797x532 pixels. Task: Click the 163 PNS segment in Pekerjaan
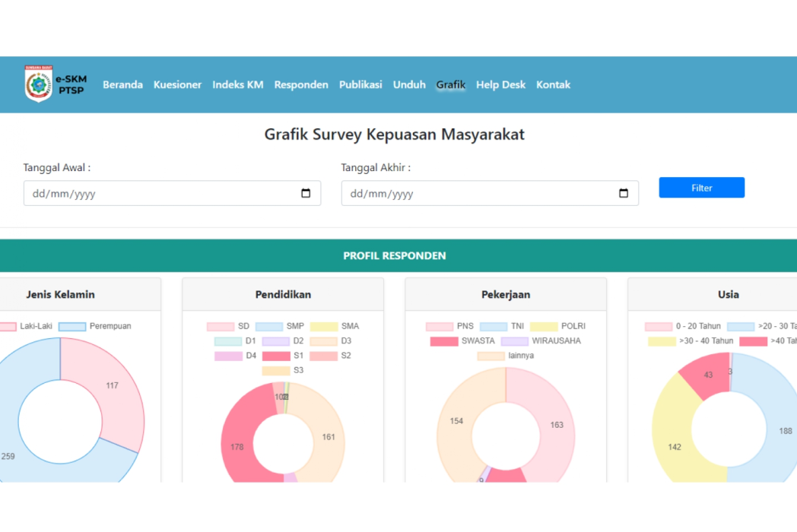(557, 425)
